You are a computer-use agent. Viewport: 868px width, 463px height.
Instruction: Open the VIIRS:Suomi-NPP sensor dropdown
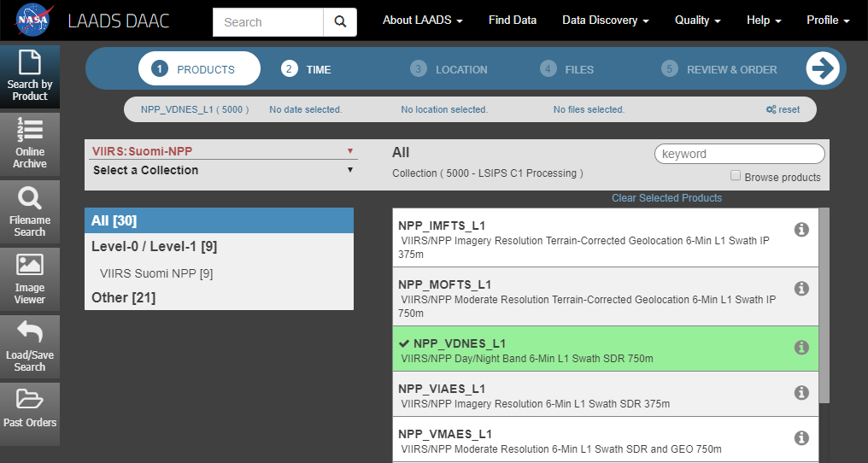pyautogui.click(x=222, y=151)
